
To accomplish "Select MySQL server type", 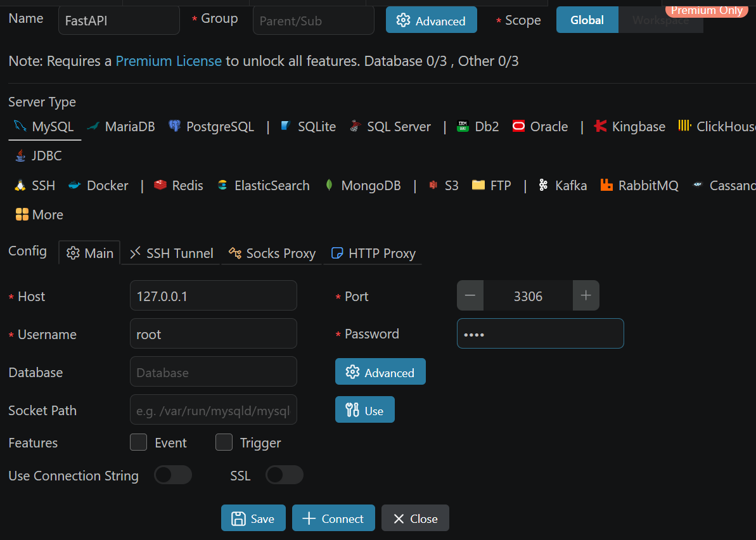I will pyautogui.click(x=44, y=127).
